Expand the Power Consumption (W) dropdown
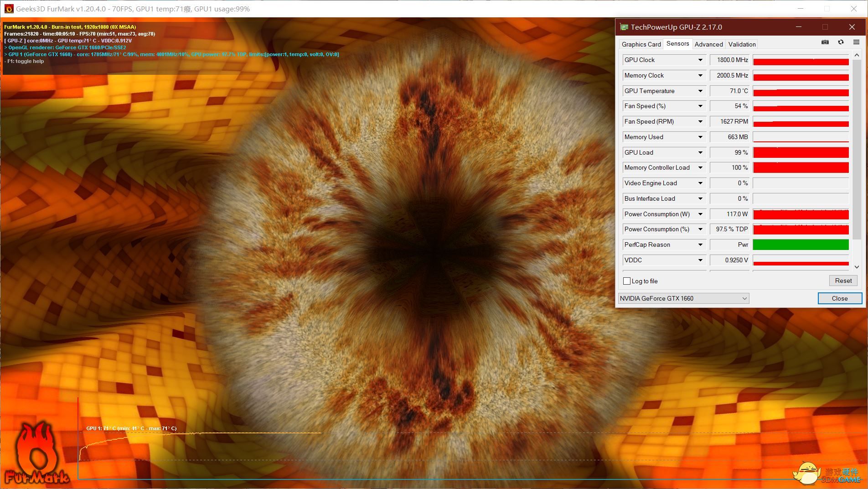 (700, 214)
